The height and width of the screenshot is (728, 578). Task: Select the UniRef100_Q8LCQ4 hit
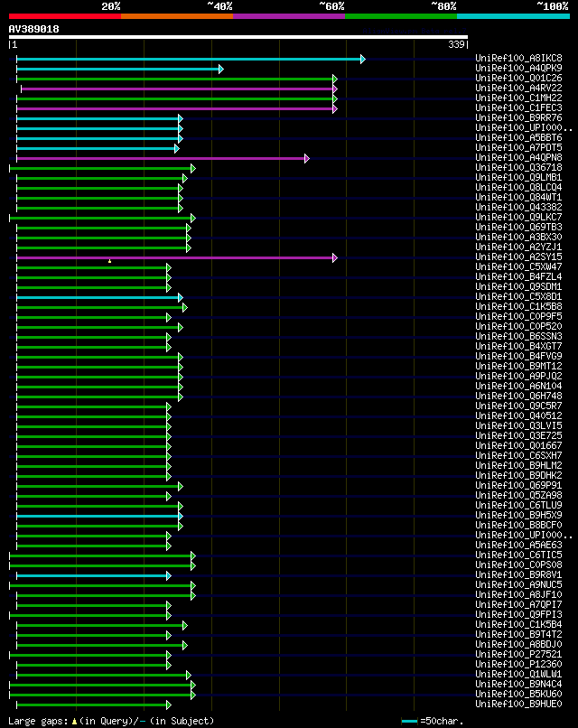click(518, 188)
